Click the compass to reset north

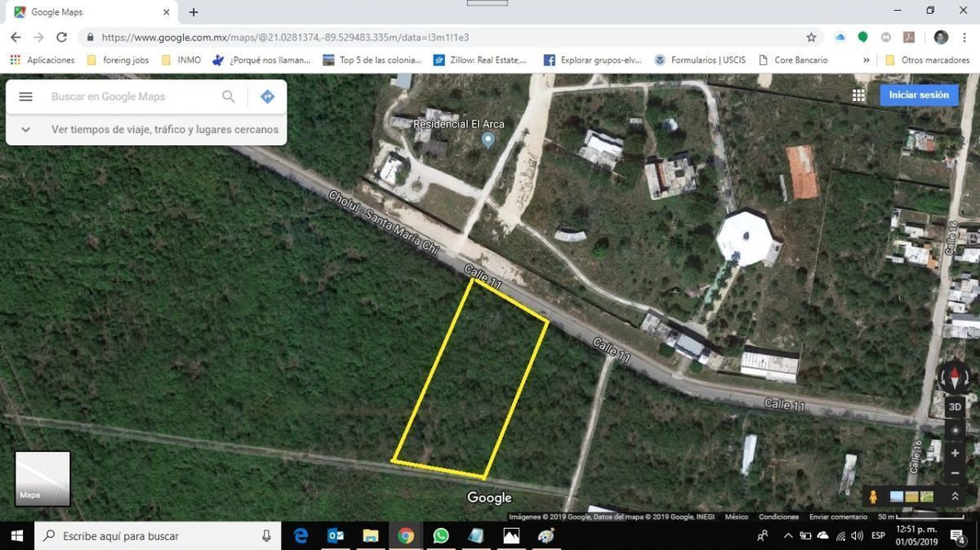[x=954, y=377]
